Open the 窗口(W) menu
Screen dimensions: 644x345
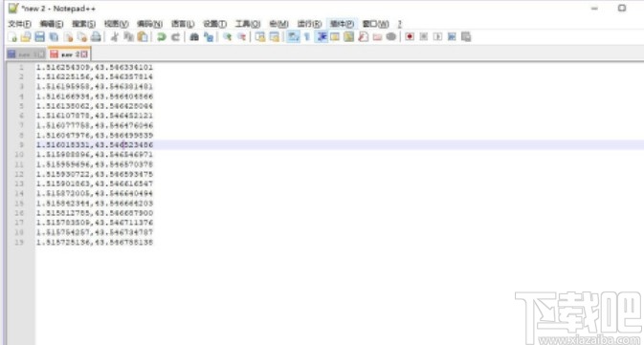[x=375, y=24]
